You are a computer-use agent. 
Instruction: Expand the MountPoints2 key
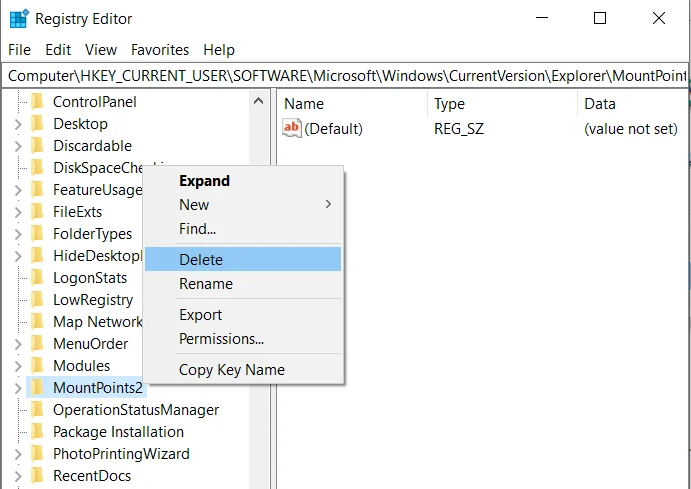[x=18, y=388]
